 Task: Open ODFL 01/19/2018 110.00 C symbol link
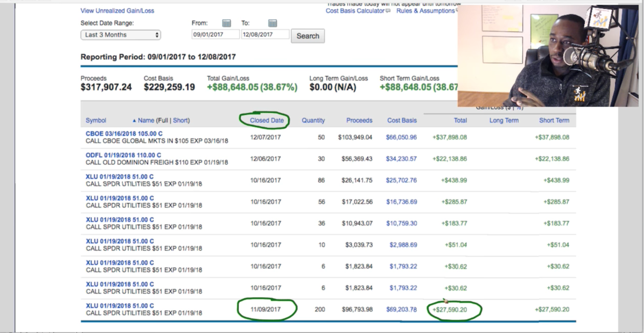(x=123, y=155)
